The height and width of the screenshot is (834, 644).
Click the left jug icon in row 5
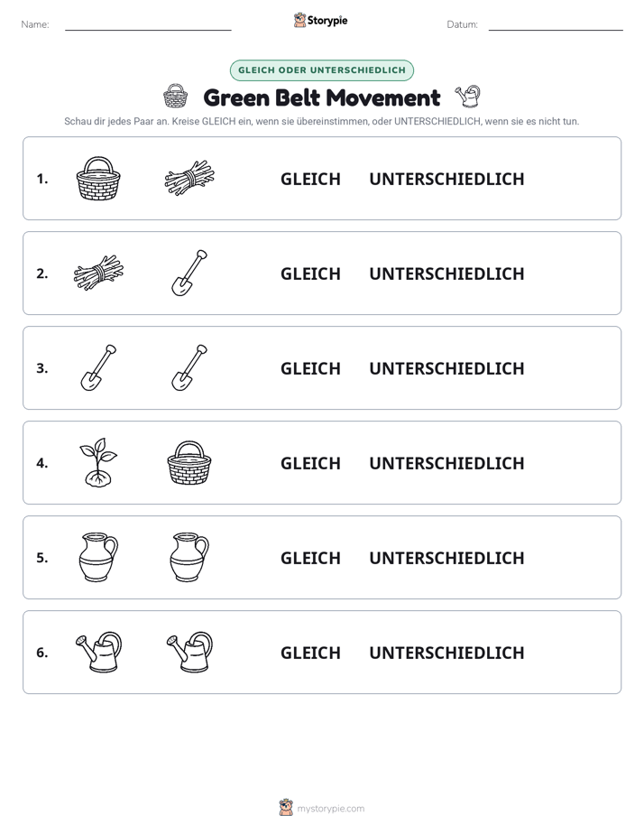click(98, 557)
